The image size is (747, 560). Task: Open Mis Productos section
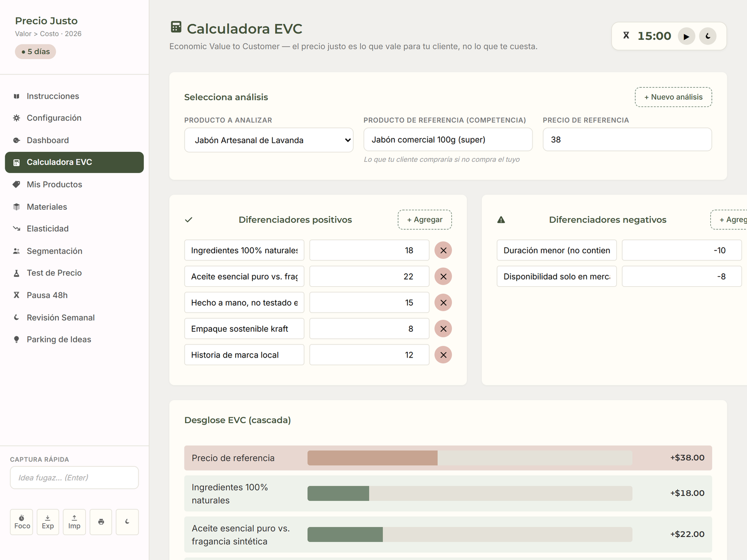pyautogui.click(x=74, y=184)
